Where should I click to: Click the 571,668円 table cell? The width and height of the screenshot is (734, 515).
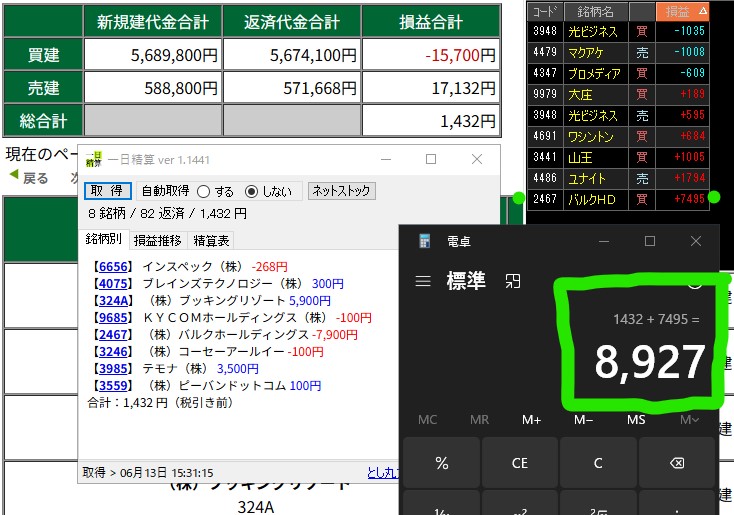(292, 88)
